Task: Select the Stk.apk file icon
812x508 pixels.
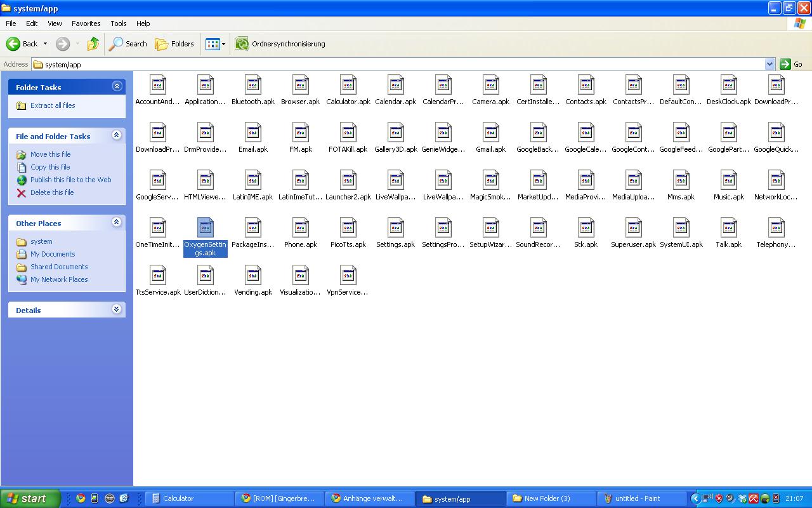Action: 586,228
